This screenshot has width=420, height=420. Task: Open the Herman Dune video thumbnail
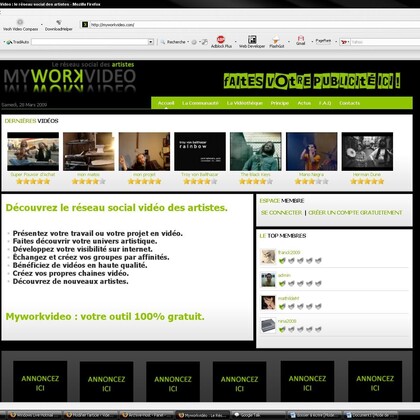(x=367, y=151)
